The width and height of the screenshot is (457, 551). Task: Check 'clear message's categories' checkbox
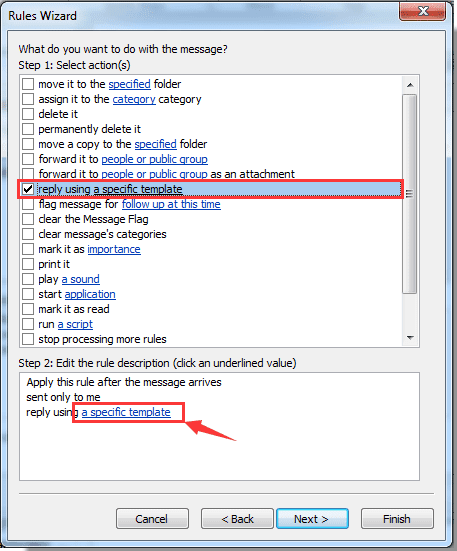(x=28, y=234)
